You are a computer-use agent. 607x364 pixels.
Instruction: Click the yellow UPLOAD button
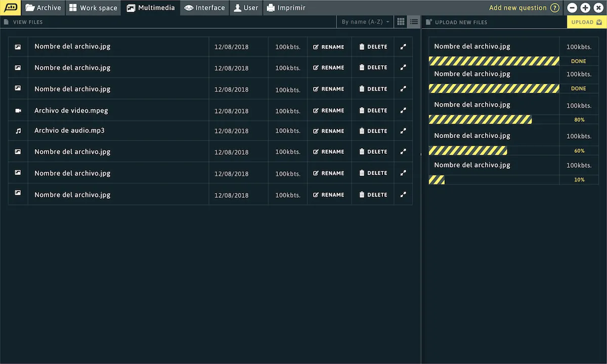(x=586, y=22)
